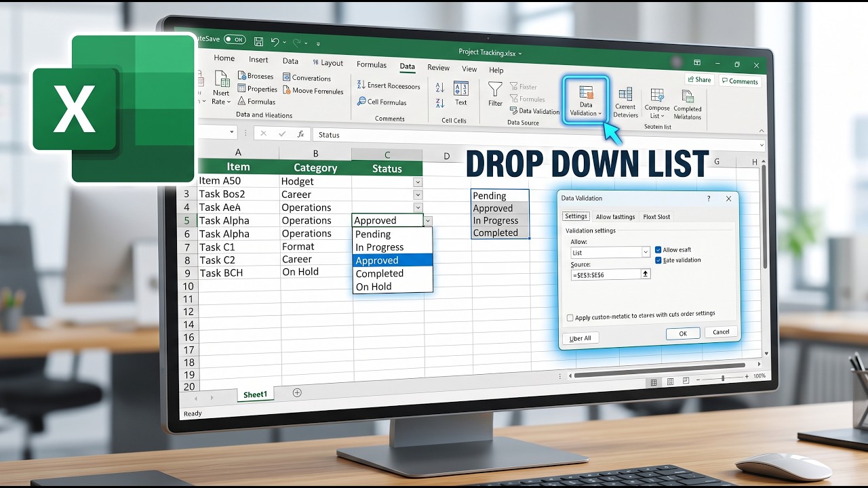Click the Filter funnel icon
The height and width of the screenshot is (488, 868).
pos(496,89)
